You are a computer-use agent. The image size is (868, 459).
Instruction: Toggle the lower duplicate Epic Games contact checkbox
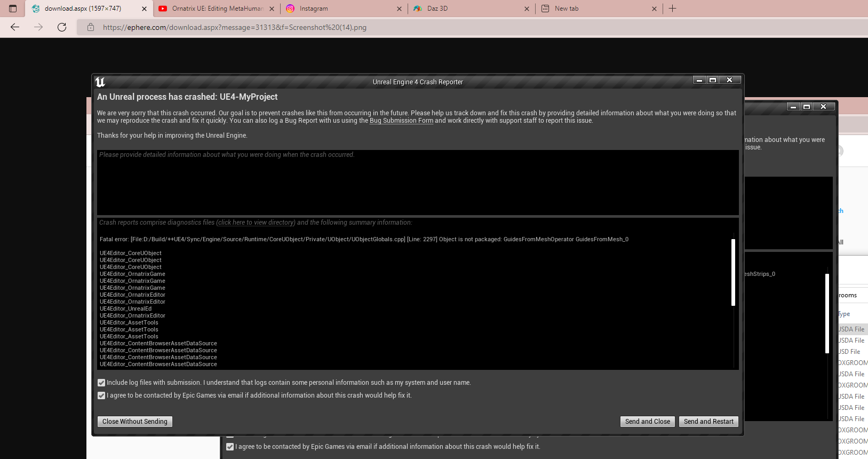point(230,447)
